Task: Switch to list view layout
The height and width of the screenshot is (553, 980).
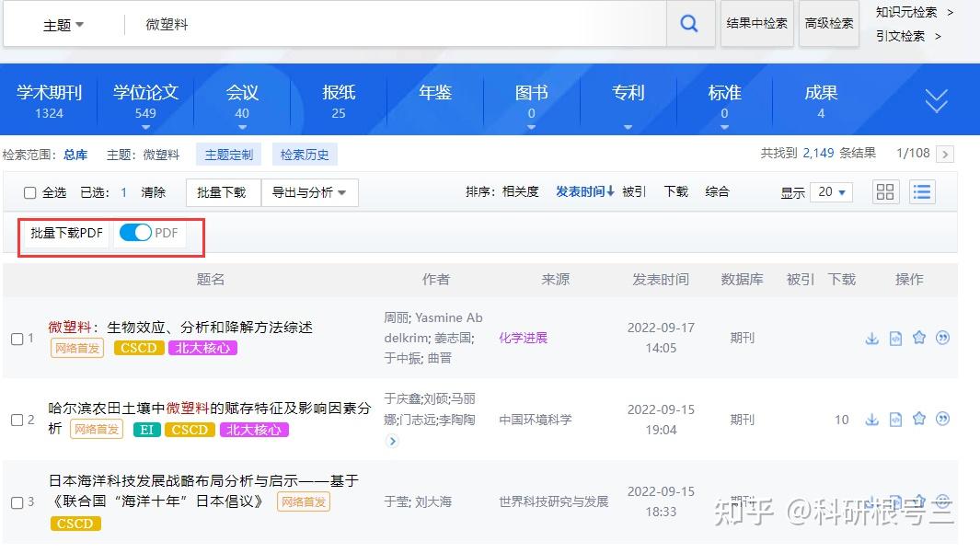Action: point(922,191)
